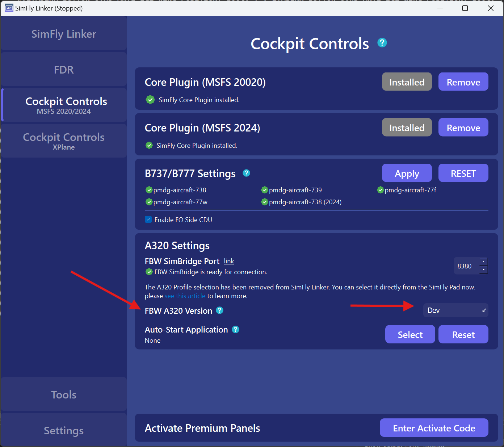This screenshot has width=504, height=447.
Task: Click the check icon beside pmdg-aircraft-77w
Action: coord(149,202)
